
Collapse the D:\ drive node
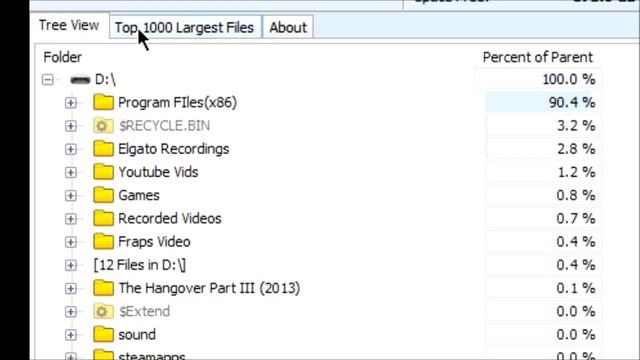point(48,80)
